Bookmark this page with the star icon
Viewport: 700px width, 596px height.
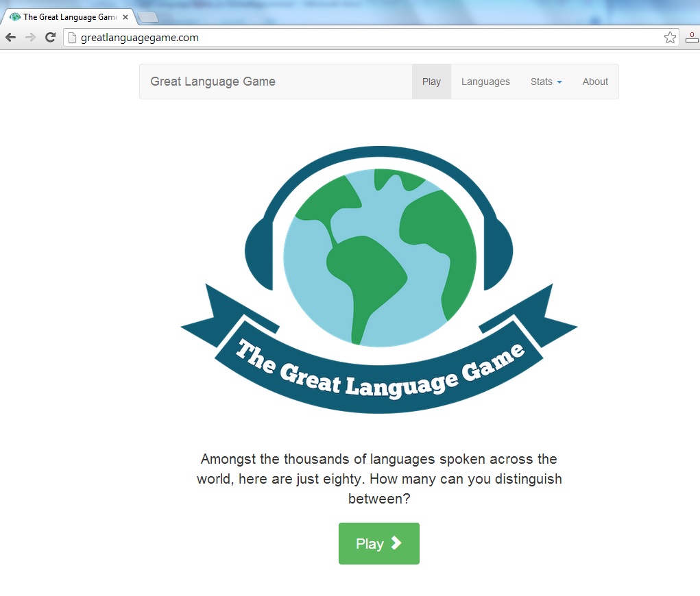click(670, 38)
